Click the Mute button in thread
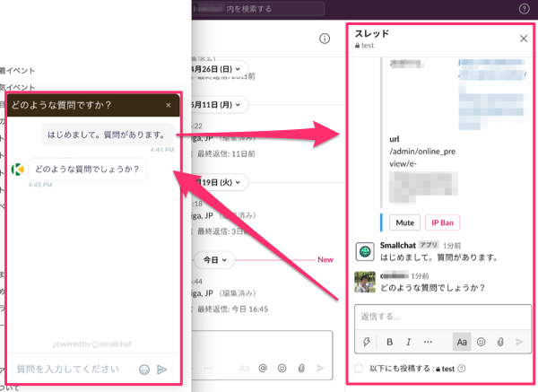 tap(404, 222)
